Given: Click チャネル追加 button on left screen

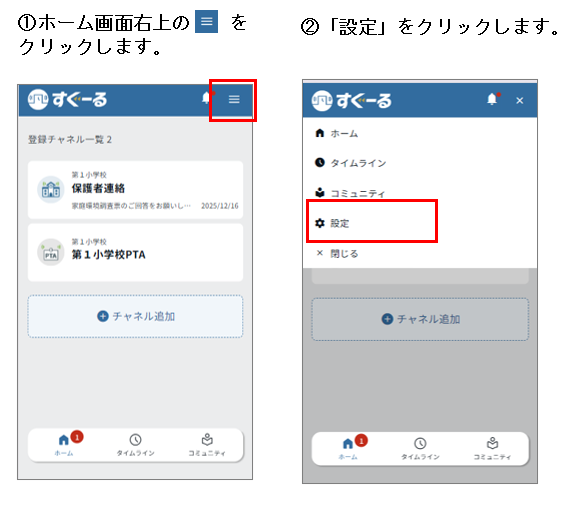Looking at the screenshot, I should tap(136, 316).
